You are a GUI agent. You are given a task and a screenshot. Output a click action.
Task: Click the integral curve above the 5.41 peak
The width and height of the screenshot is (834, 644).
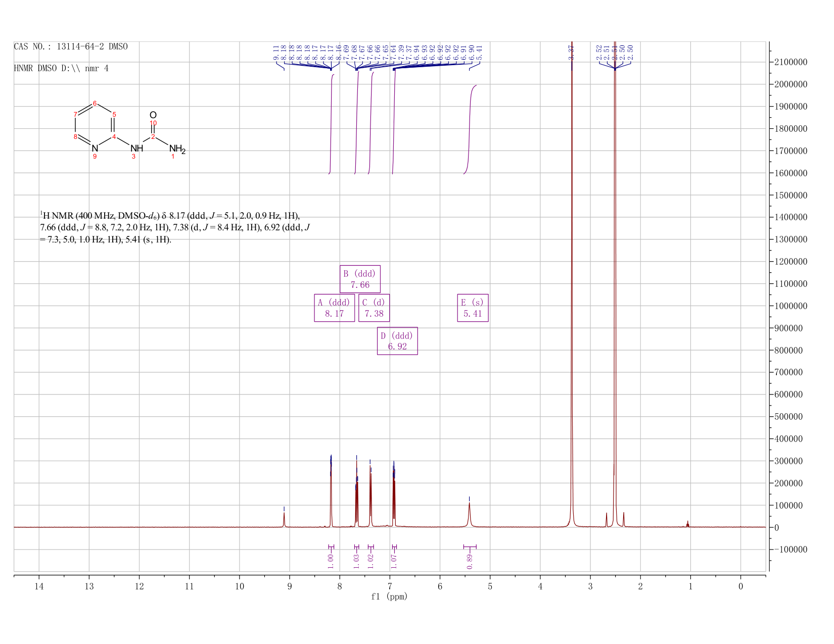pyautogui.click(x=470, y=129)
